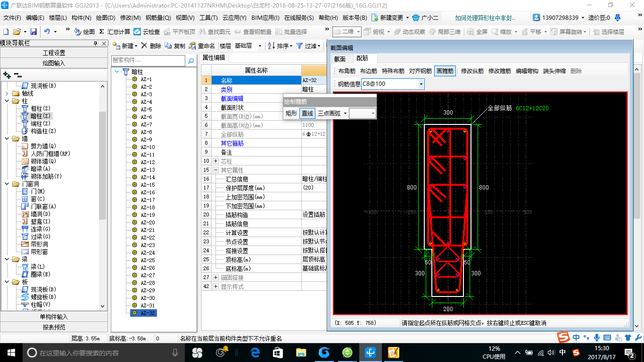
Task: Run 汇总计算 summary calculation
Action: pyautogui.click(x=115, y=32)
